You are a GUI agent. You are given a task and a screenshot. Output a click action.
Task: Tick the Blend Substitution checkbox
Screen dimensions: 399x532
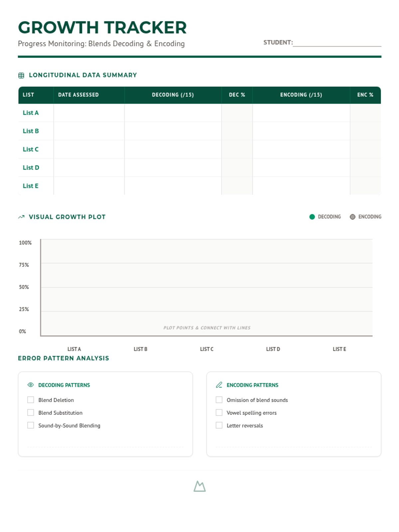(x=31, y=413)
